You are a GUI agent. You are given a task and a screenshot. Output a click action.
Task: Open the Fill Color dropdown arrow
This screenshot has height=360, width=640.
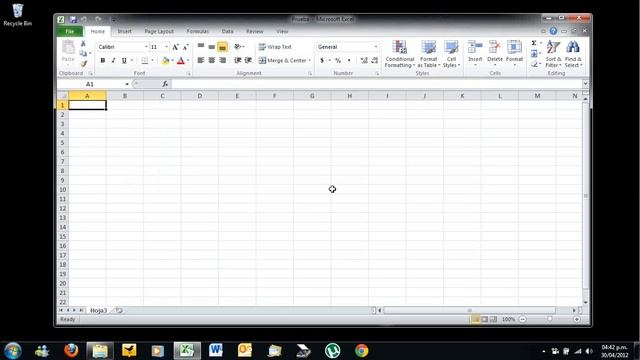tap(172, 60)
